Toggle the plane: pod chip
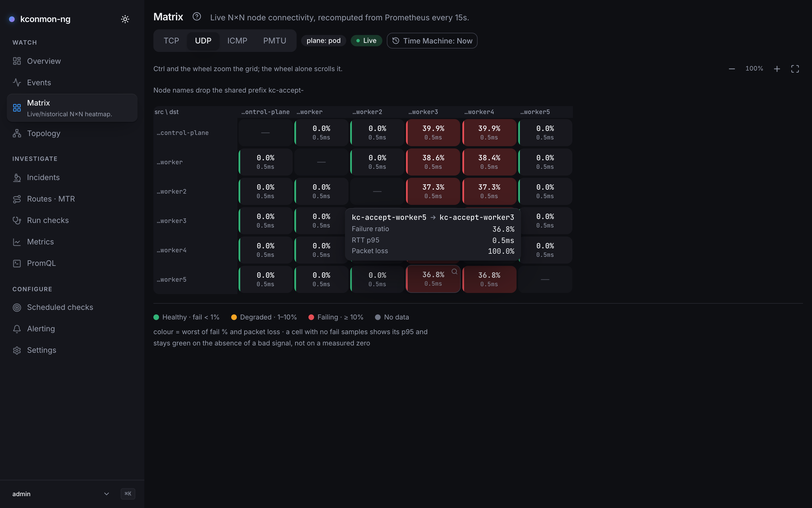Screen dimensions: 812x508 click(x=323, y=41)
